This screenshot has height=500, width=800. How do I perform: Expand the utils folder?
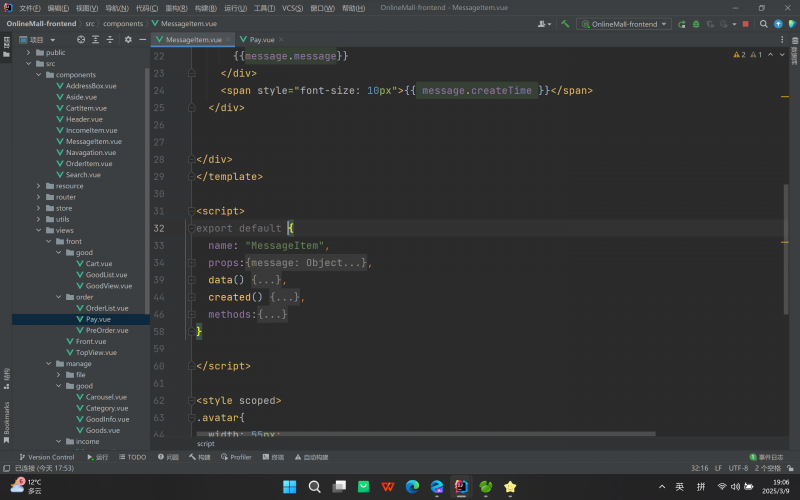click(39, 219)
